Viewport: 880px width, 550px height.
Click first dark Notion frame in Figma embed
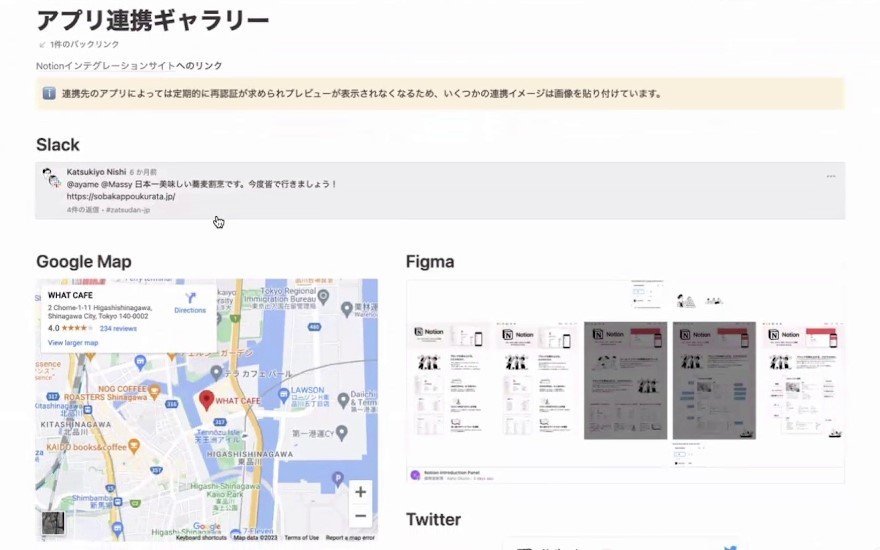pyautogui.click(x=625, y=381)
